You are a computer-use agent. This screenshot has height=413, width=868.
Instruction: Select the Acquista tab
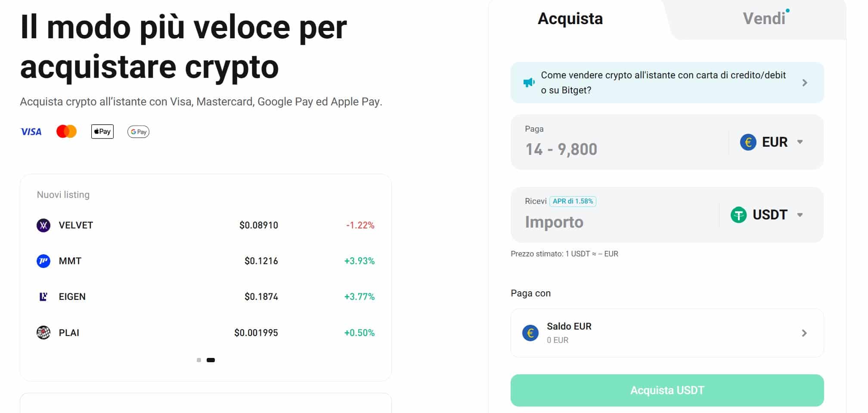click(x=571, y=18)
